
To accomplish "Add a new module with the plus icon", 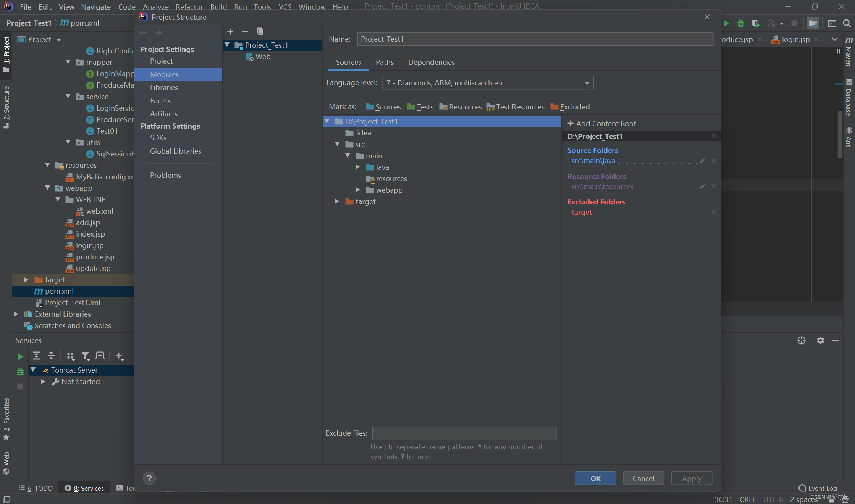I will (x=230, y=32).
